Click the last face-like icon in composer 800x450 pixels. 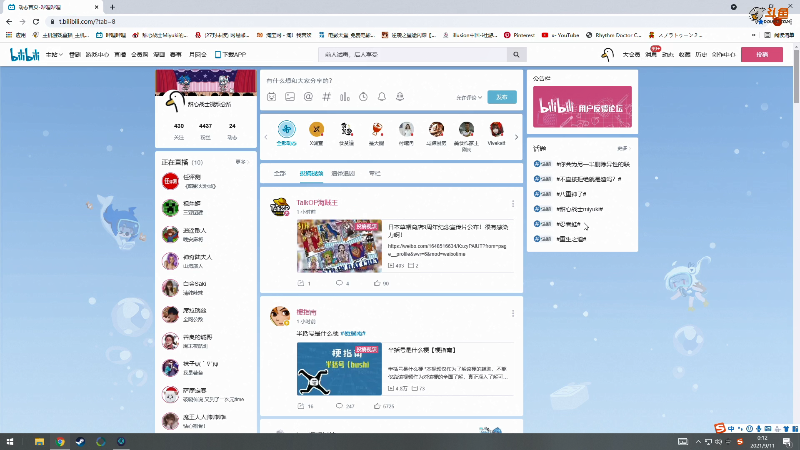[x=400, y=97]
